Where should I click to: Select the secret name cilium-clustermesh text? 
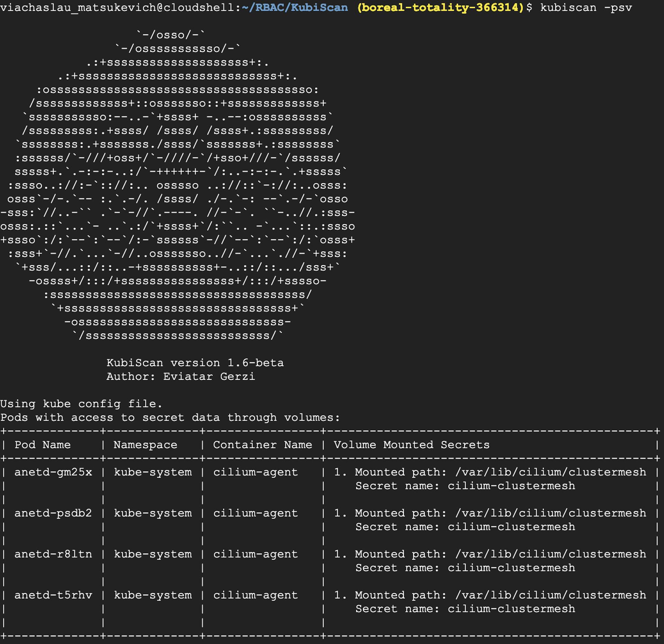click(x=511, y=486)
